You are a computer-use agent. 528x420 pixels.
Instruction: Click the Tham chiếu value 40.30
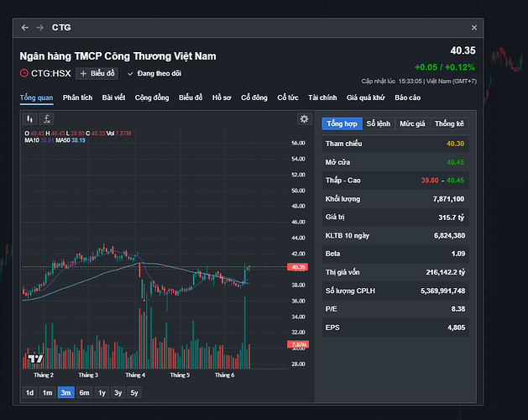(x=455, y=144)
